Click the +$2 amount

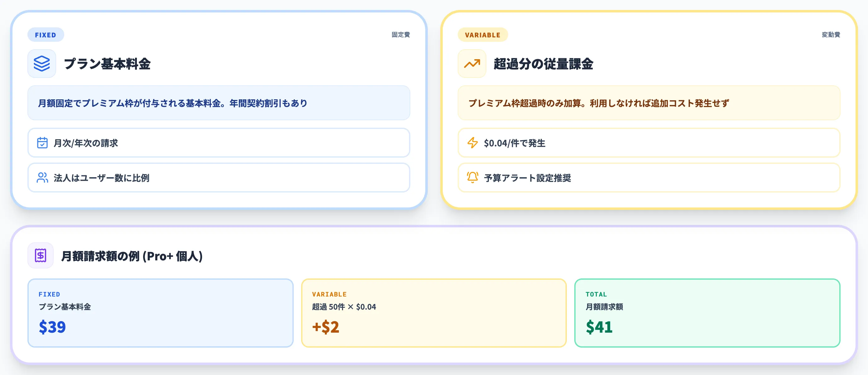325,327
